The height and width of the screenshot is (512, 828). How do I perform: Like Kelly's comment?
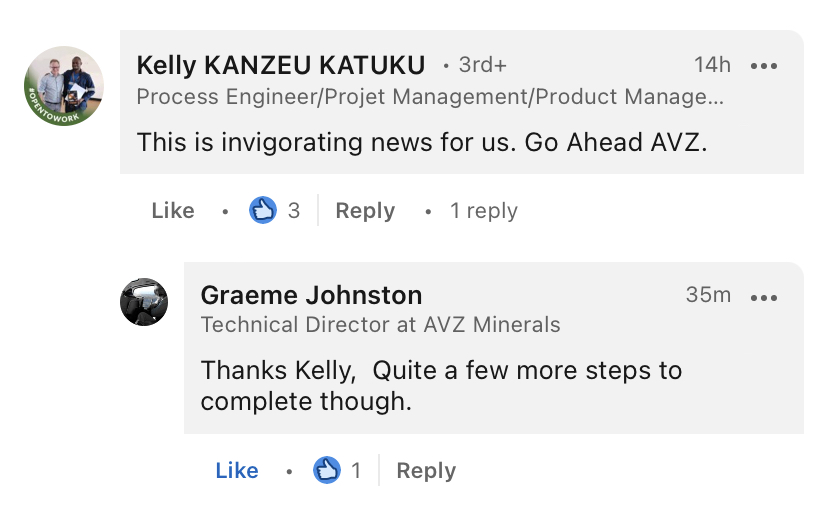[x=173, y=211]
